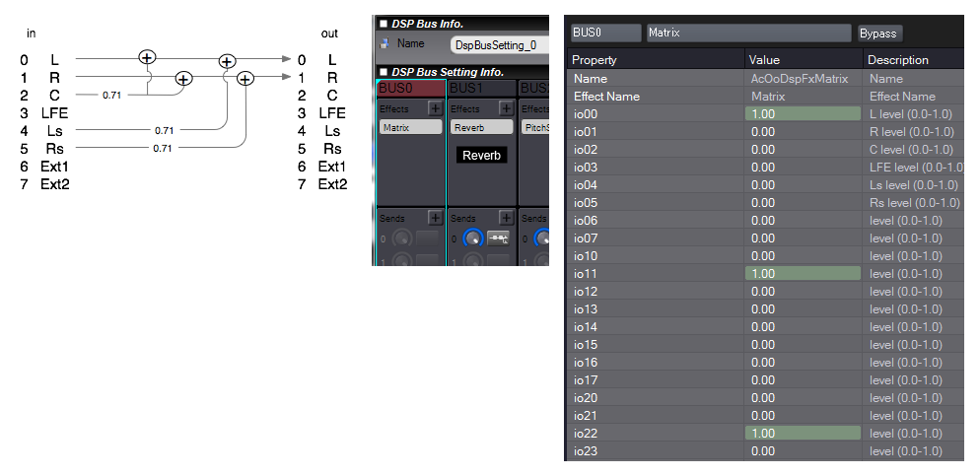Add a send to BUS1
This screenshot has width=980, height=476.
[x=506, y=218]
